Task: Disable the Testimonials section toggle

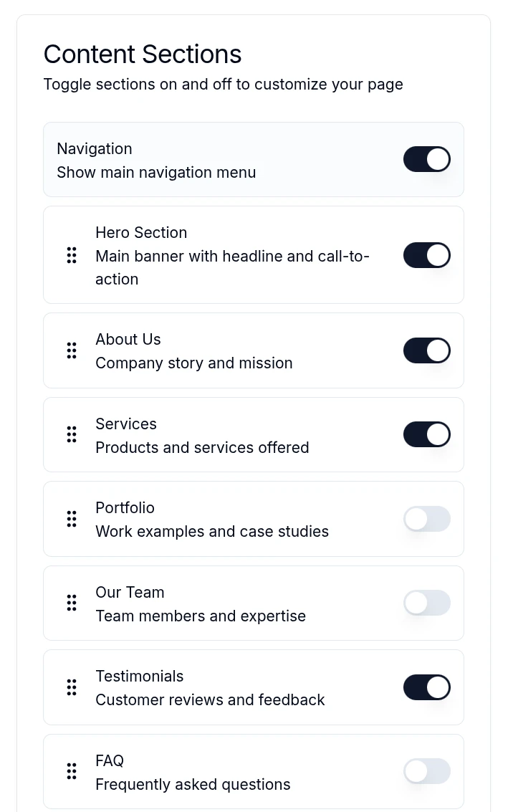Action: click(x=426, y=687)
